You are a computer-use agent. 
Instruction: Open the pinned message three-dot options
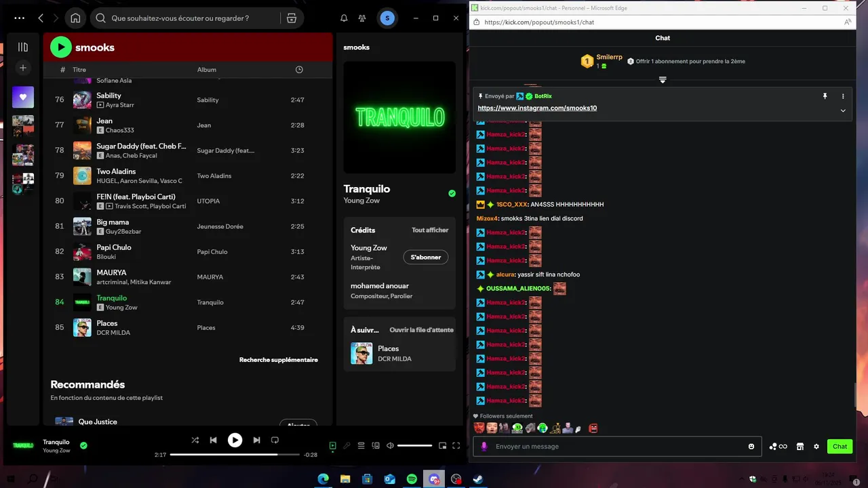click(843, 96)
